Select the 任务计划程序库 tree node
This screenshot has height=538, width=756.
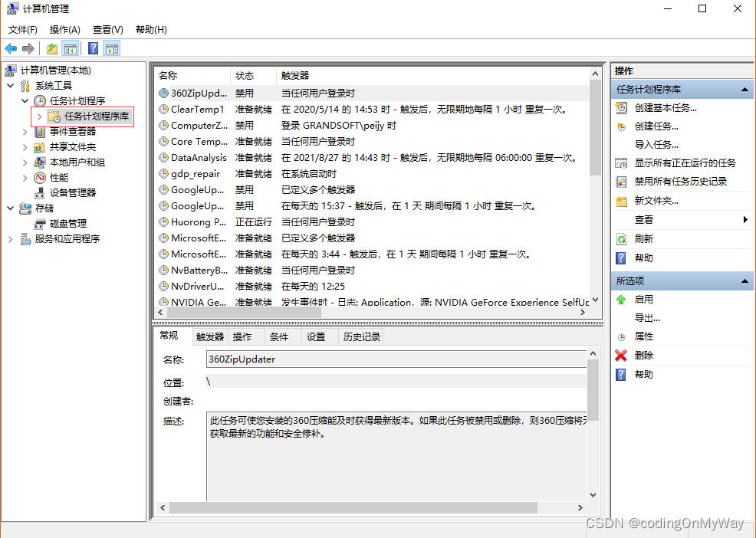tap(97, 116)
